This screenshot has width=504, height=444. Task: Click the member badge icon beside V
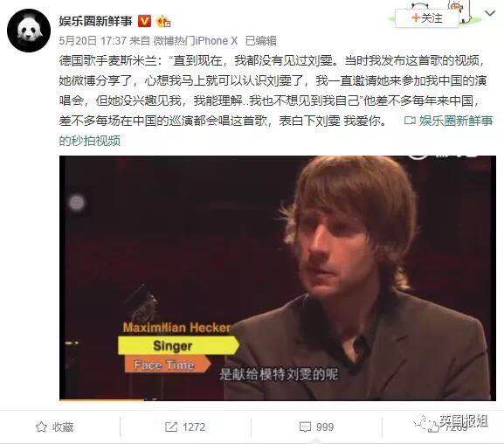point(163,22)
